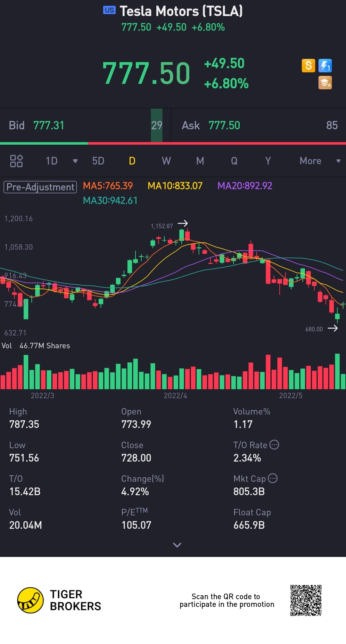346x644 pixels.
Task: Tap the 2022/4 date axis label
Action: 175,396
